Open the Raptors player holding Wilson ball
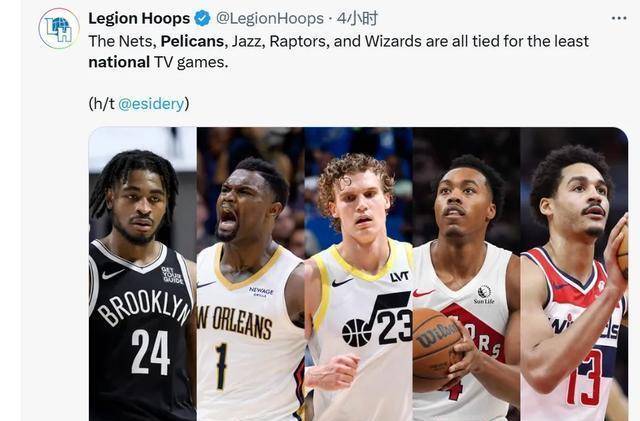Image resolution: width=640 pixels, height=421 pixels. tap(467, 274)
